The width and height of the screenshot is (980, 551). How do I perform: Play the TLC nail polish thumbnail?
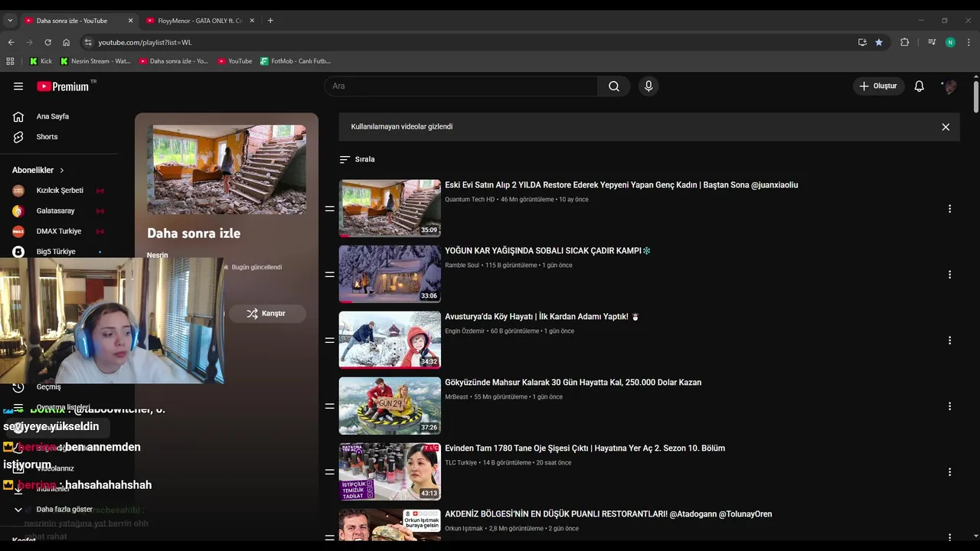tap(390, 471)
